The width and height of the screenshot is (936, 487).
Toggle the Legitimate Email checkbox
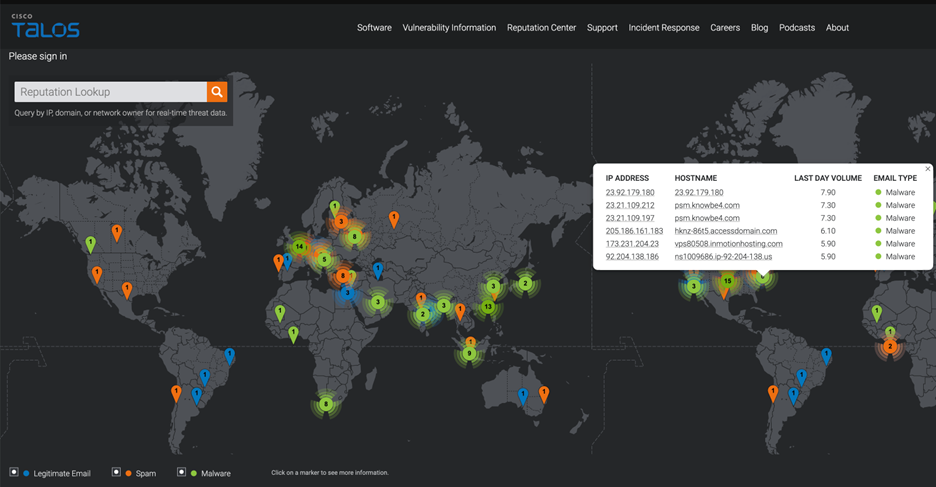(x=14, y=472)
